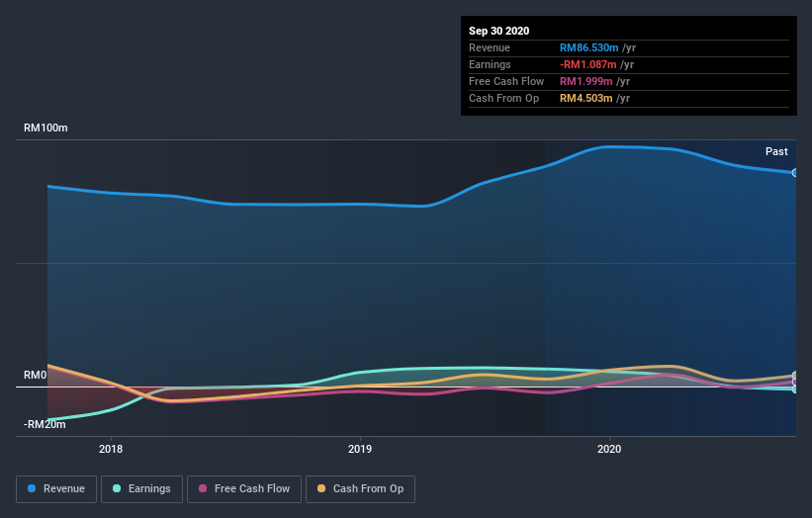Viewport: 812px width, 518px height.
Task: Toggle the Revenue series legend button
Action: click(56, 489)
